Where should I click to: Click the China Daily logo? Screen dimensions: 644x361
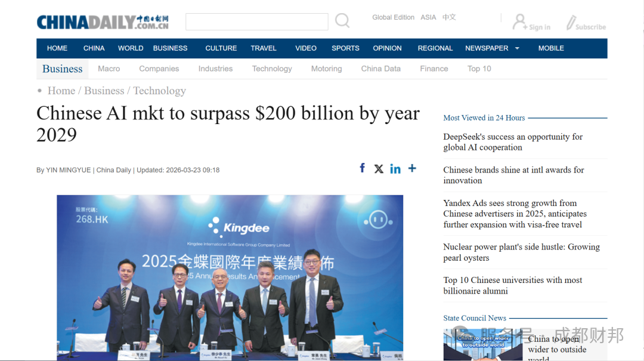103,22
